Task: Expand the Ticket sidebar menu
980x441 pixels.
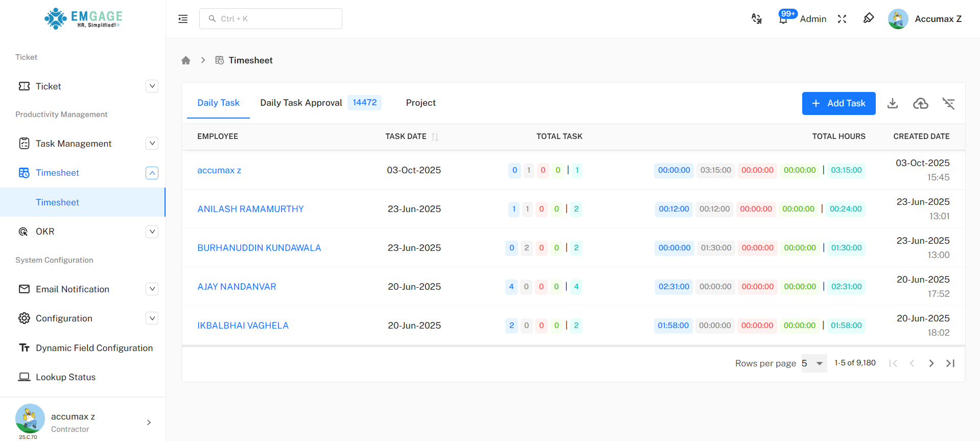Action: pyautogui.click(x=152, y=86)
